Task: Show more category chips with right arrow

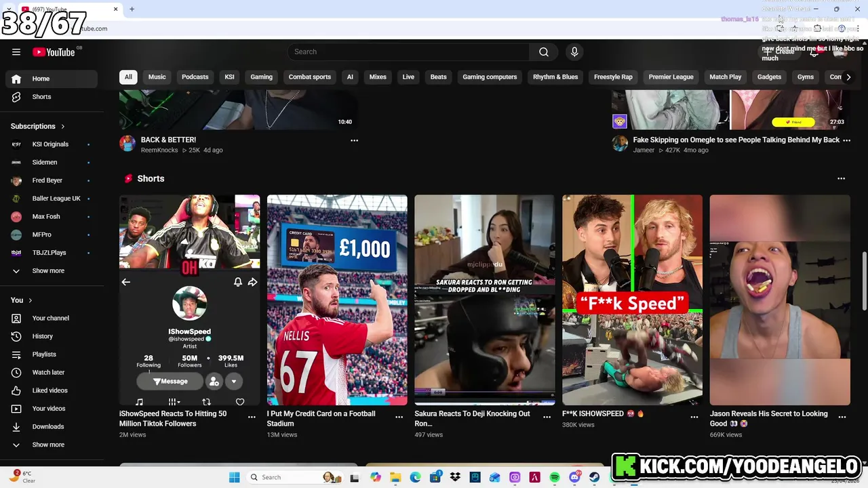Action: click(x=848, y=77)
